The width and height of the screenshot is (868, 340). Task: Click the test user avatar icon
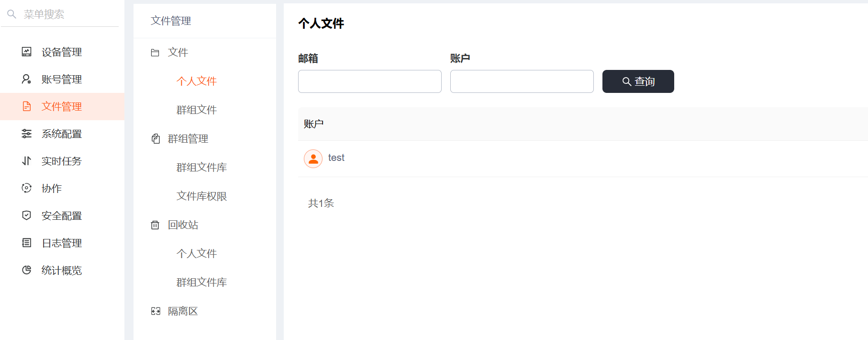[313, 159]
